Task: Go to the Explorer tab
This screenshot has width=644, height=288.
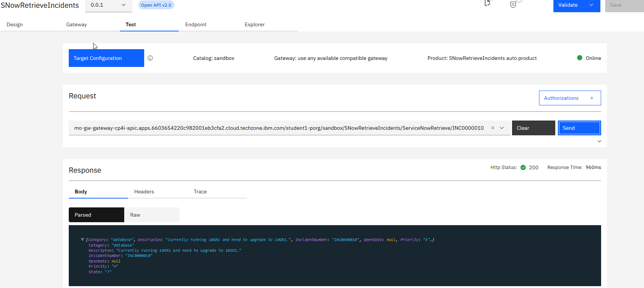Action: 268,25
